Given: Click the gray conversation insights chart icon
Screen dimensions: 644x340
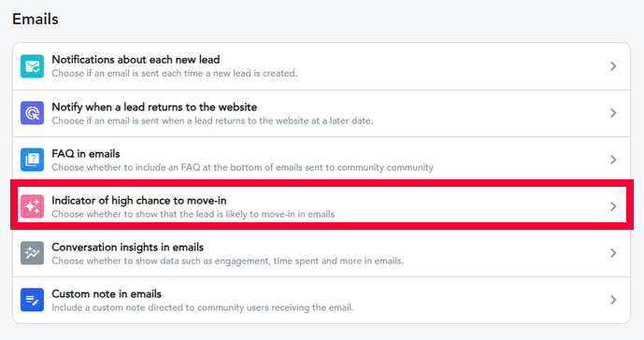Looking at the screenshot, I should click(x=32, y=253).
